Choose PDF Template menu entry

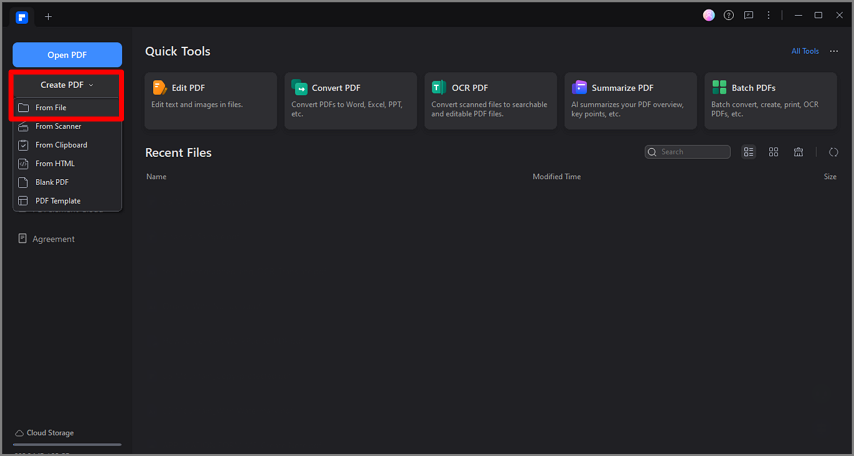coord(67,200)
